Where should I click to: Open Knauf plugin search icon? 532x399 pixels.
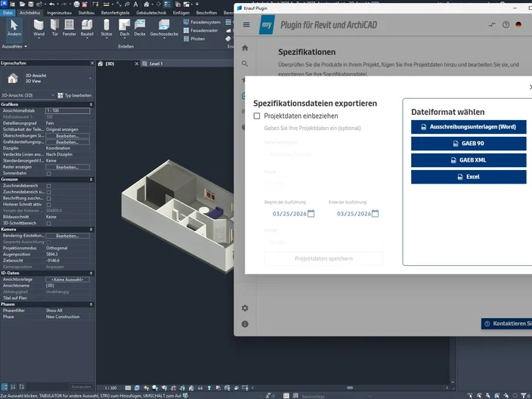[245, 63]
